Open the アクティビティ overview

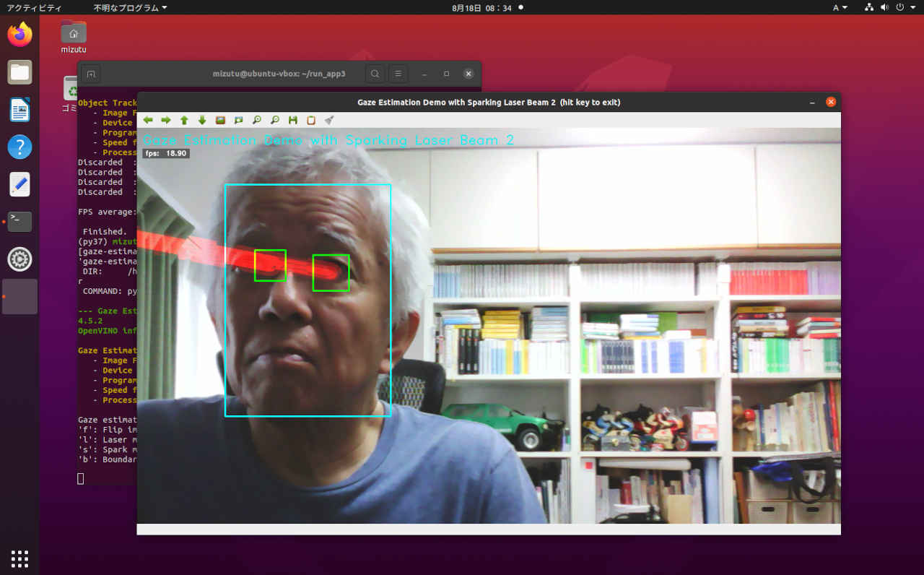[34, 7]
